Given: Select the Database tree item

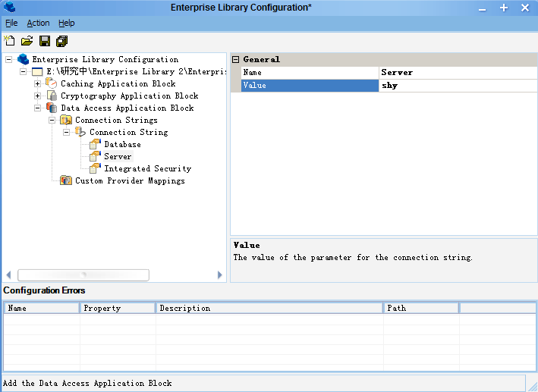Looking at the screenshot, I should (x=122, y=144).
